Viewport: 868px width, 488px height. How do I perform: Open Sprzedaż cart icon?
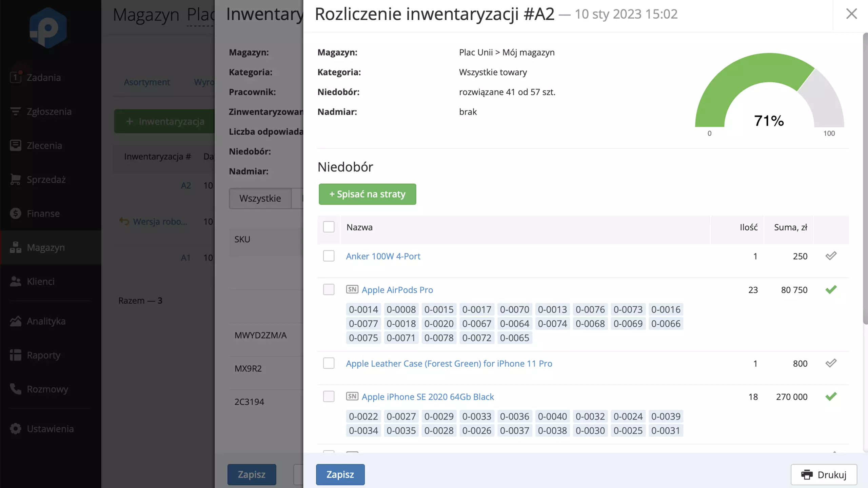[x=16, y=179]
